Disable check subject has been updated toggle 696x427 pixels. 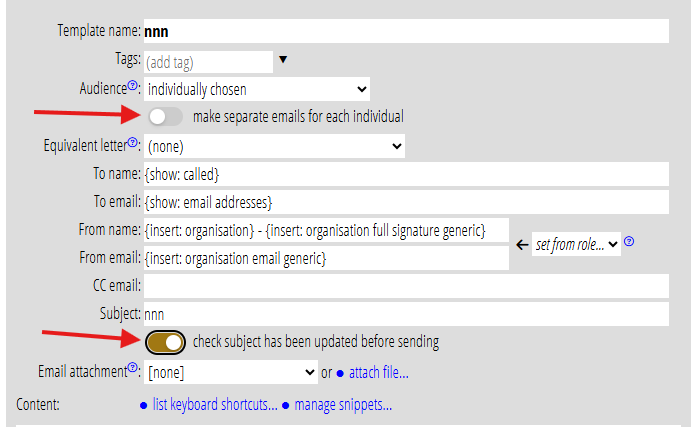[164, 342]
